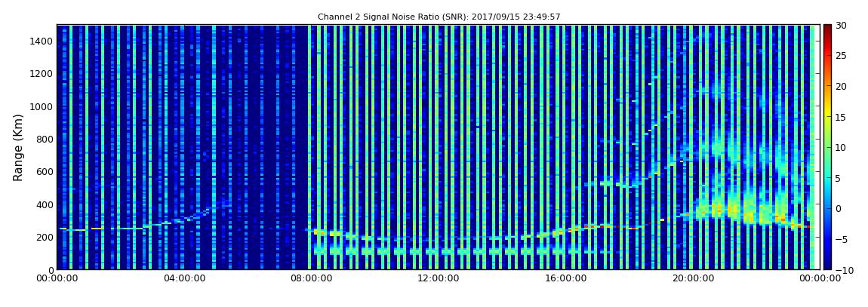The height and width of the screenshot is (307, 868).
Task: Click the 600 range tick label
Action: [x=45, y=172]
